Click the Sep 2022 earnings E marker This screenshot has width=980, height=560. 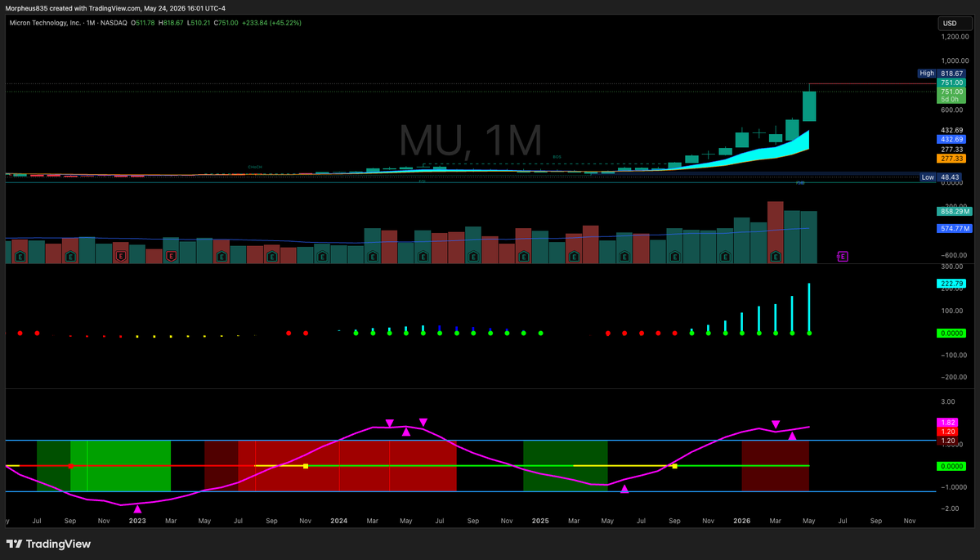pyautogui.click(x=70, y=256)
